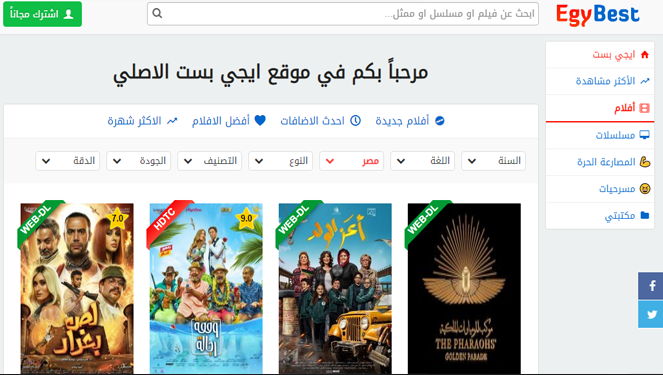Open احدث الاضافات latest additions tab
Viewport: 663px width, 375px height.
[321, 121]
